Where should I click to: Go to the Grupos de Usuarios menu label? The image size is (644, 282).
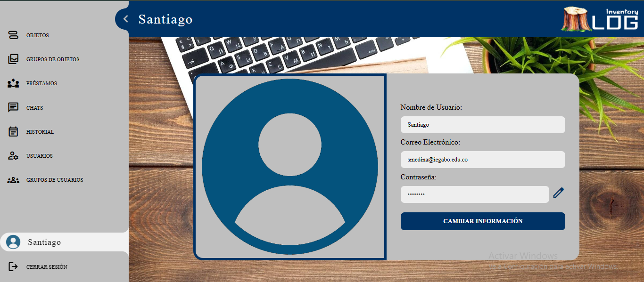point(55,180)
